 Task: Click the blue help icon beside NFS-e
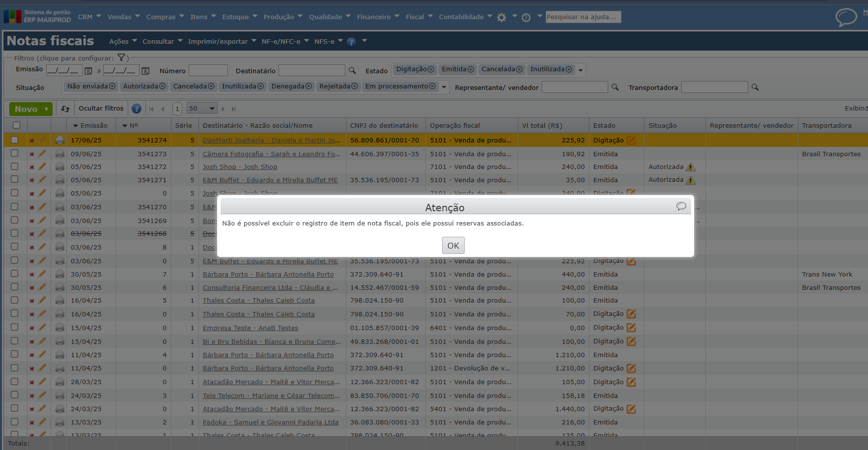coord(351,42)
